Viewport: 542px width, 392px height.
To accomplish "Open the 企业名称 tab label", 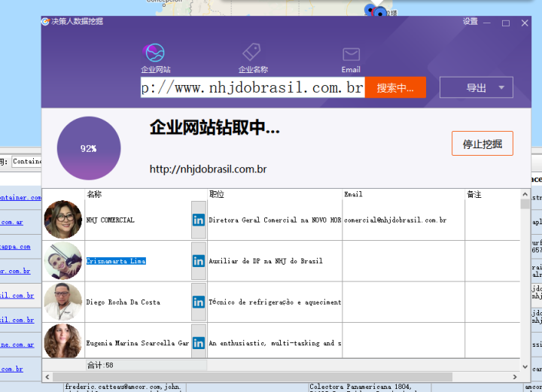I will pos(253,70).
